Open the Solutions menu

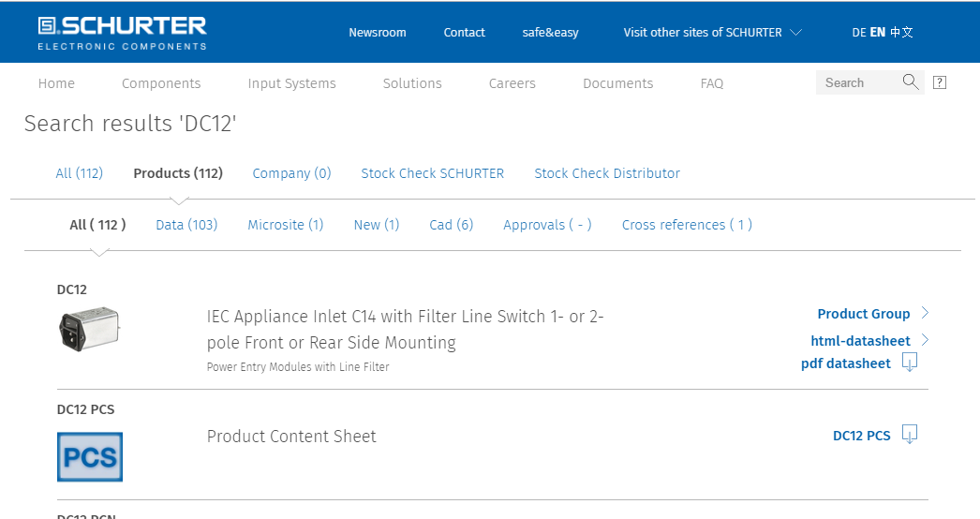412,83
